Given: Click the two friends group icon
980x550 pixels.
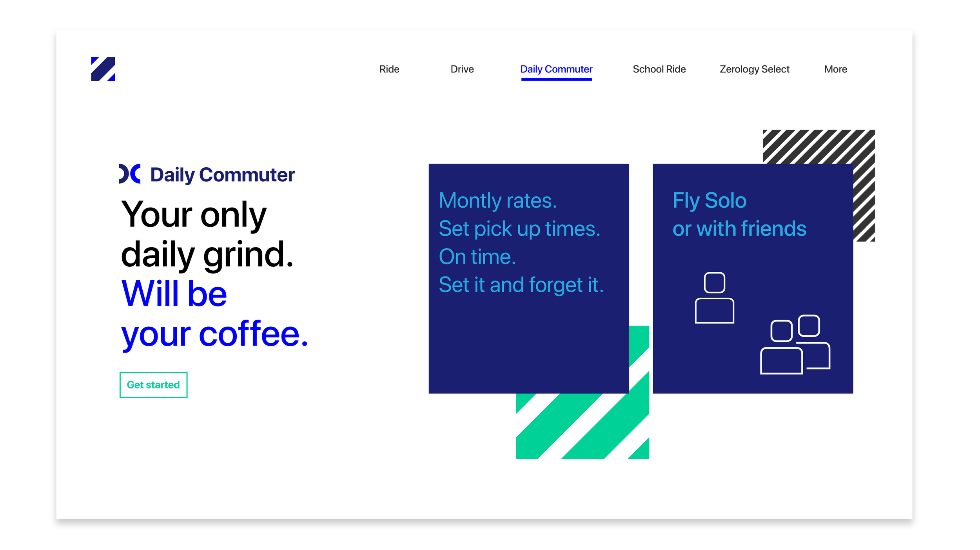Looking at the screenshot, I should (x=795, y=345).
